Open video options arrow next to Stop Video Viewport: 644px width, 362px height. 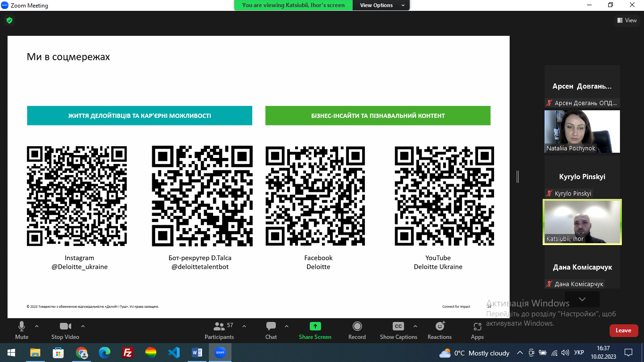coord(83,326)
